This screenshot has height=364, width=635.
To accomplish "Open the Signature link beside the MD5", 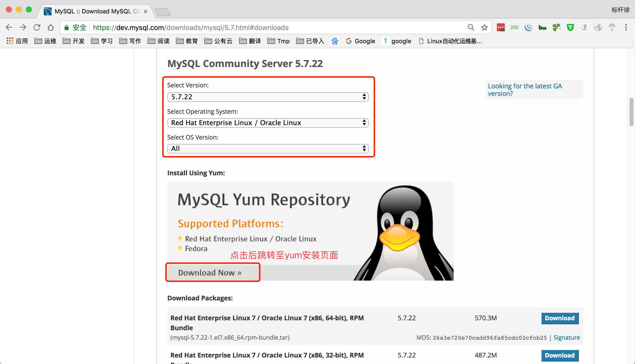I will [x=566, y=337].
